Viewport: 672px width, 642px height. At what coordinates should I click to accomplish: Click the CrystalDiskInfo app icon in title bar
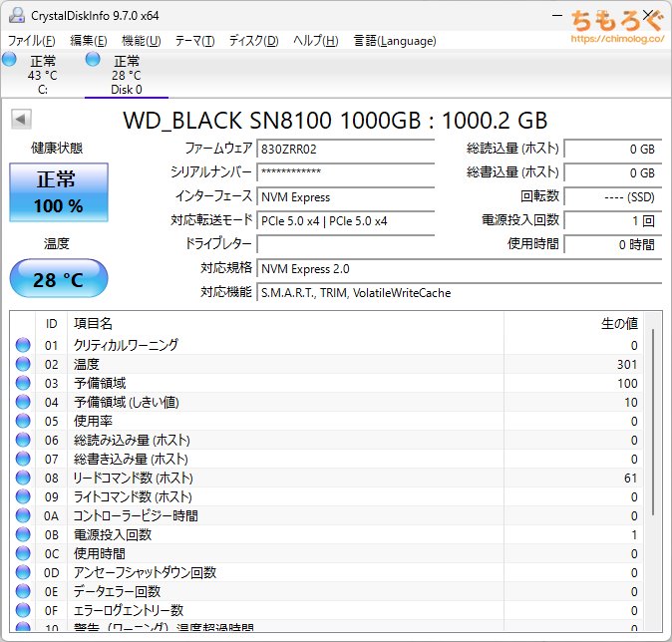(x=17, y=15)
